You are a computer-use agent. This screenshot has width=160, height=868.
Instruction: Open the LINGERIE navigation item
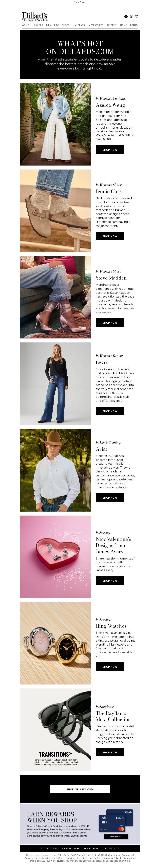112,25
